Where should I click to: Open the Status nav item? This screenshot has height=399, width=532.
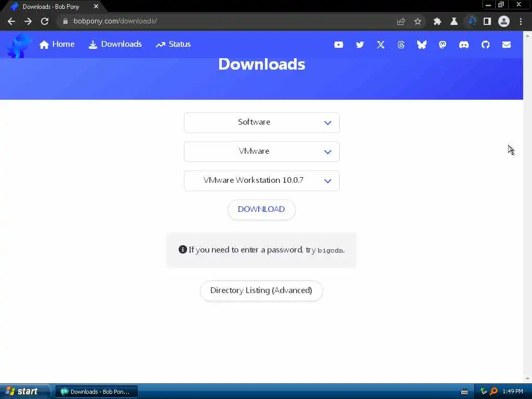pyautogui.click(x=173, y=45)
